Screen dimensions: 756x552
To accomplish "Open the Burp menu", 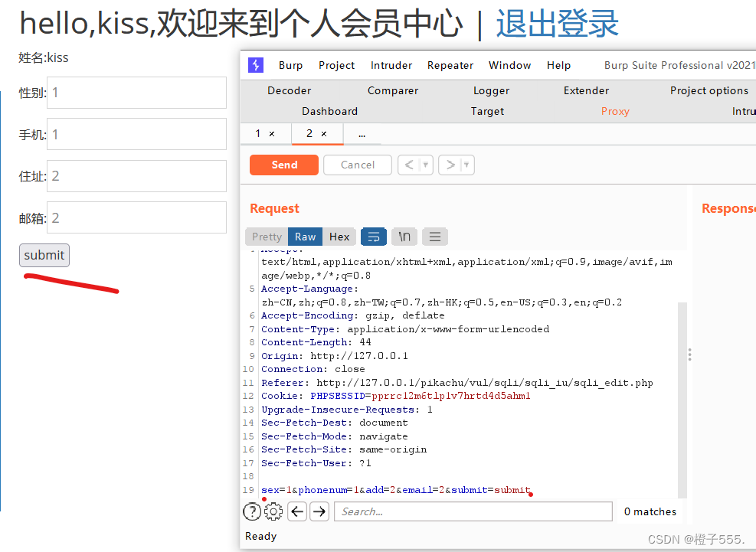I will (291, 65).
